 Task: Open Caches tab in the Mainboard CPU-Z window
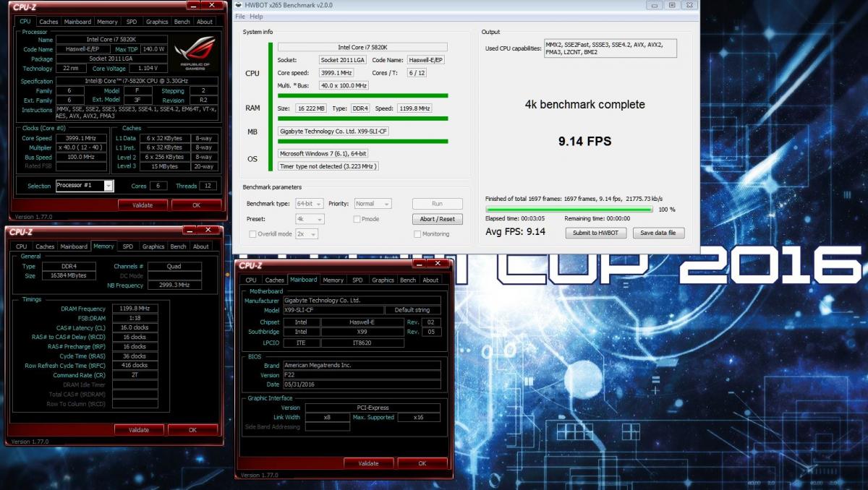275,280
